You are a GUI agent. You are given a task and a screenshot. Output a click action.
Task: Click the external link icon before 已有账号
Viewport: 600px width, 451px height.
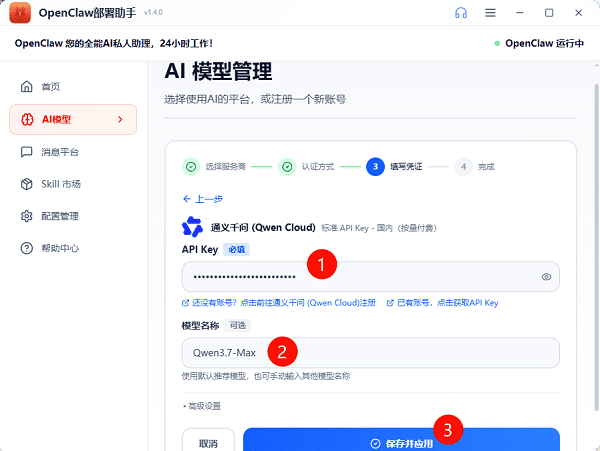pyautogui.click(x=390, y=303)
